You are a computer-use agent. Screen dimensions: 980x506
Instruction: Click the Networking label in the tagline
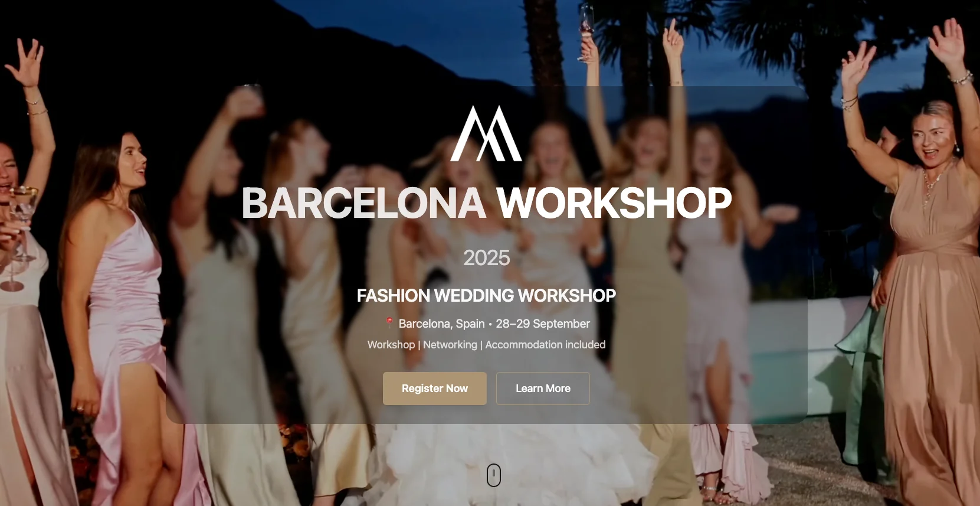[x=450, y=345]
